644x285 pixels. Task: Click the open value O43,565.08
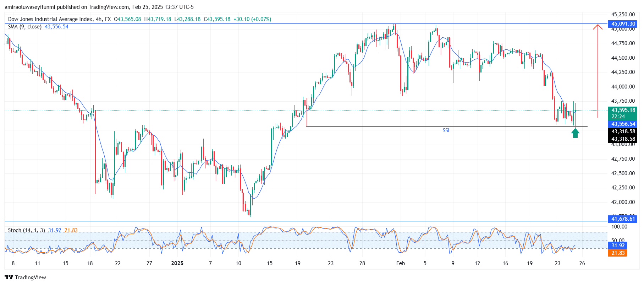127,19
